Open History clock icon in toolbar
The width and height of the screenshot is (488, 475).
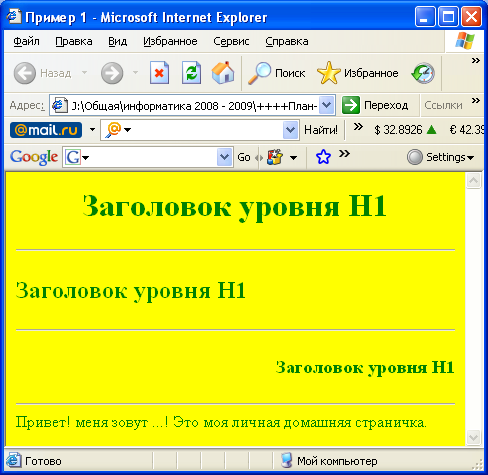(423, 73)
